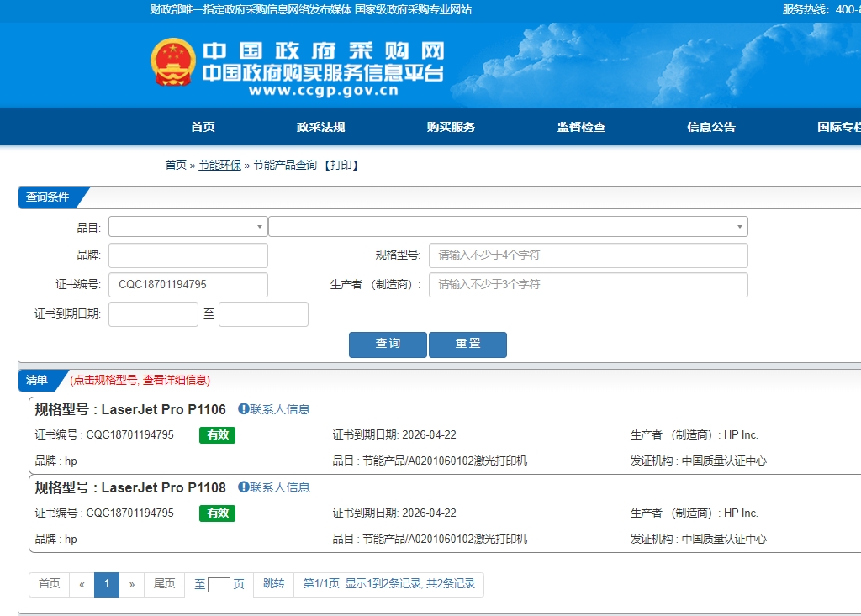The height and width of the screenshot is (616, 861).
Task: Click info icon beside LaserJet Pro P1108
Action: (x=243, y=487)
